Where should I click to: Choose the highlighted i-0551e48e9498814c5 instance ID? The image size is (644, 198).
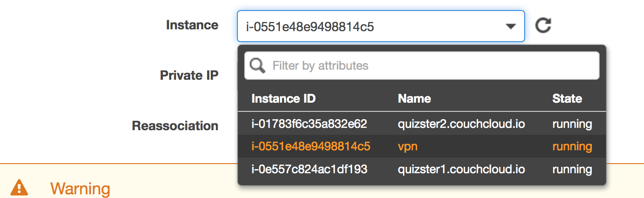pos(311,147)
